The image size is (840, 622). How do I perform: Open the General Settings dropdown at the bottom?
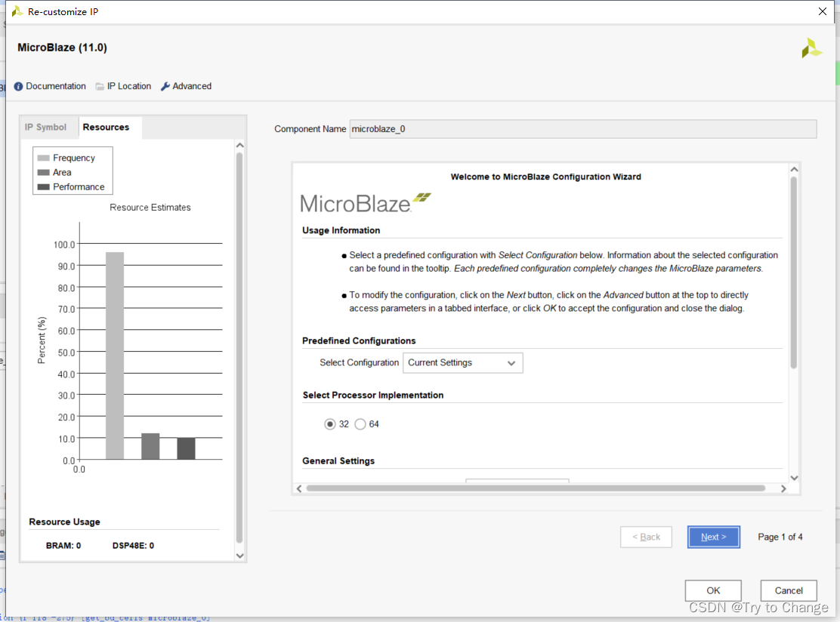pos(517,483)
